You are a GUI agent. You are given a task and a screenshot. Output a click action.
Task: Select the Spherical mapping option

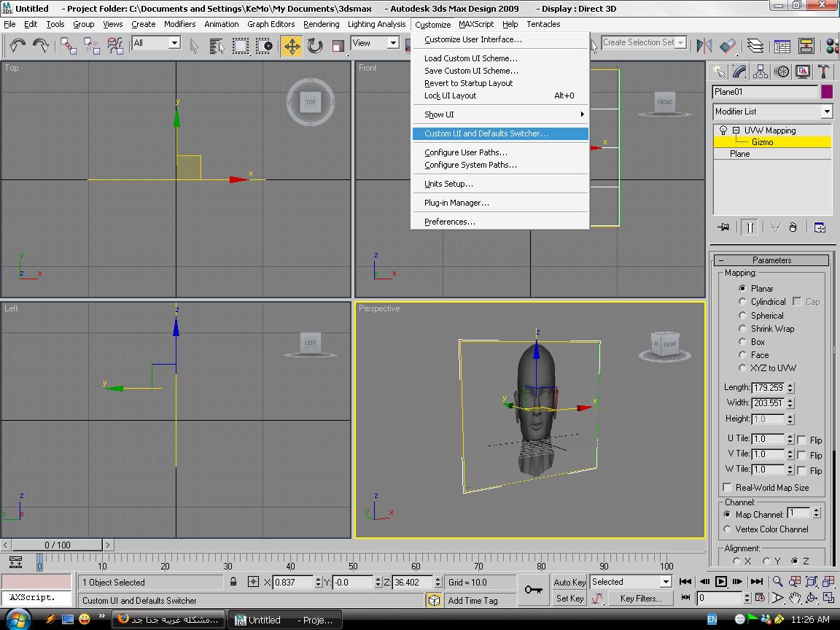(742, 315)
